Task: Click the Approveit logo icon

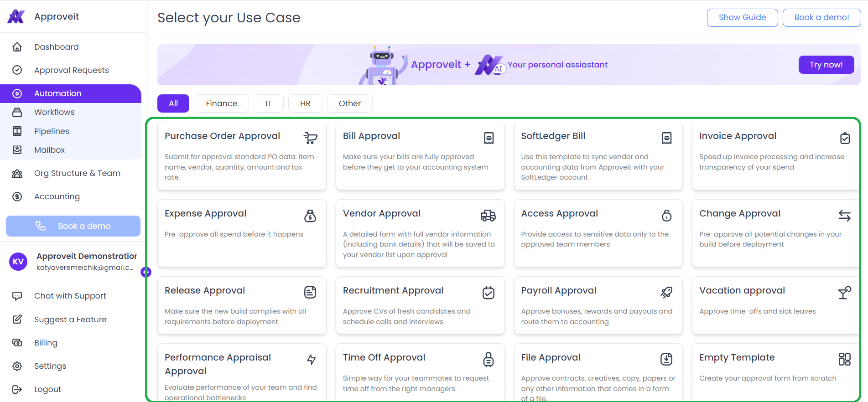Action: (x=16, y=16)
